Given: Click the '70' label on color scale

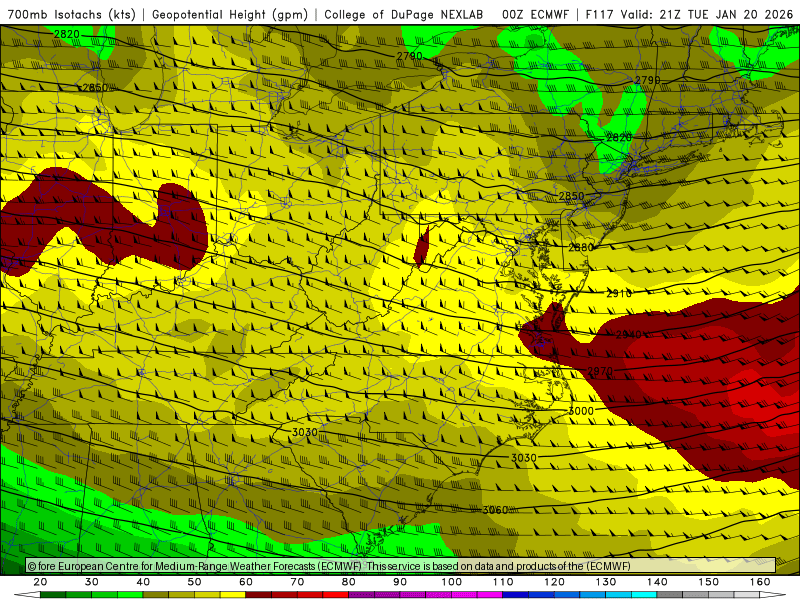Looking at the screenshot, I should pos(297,582).
